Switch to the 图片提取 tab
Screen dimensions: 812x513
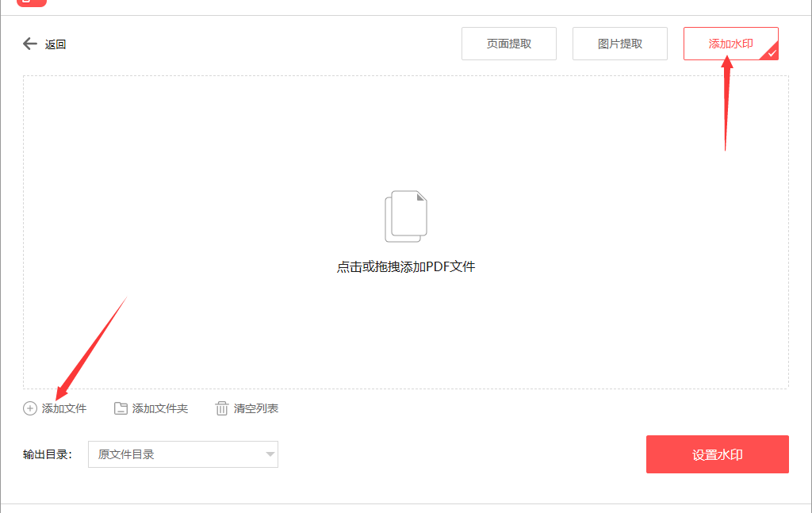click(620, 44)
